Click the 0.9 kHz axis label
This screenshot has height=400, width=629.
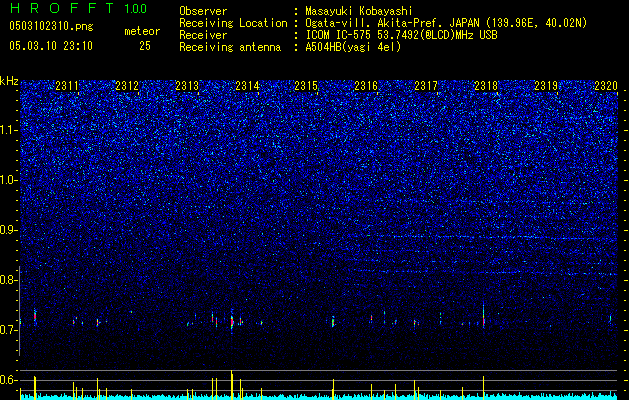(9, 230)
